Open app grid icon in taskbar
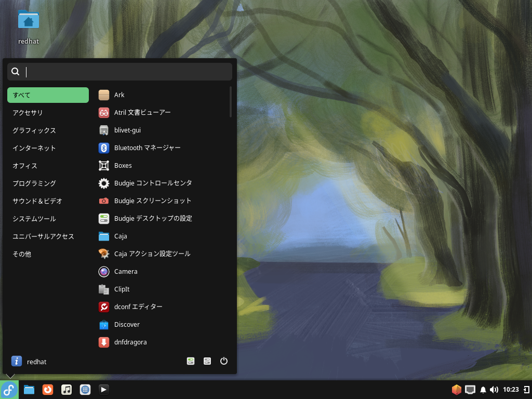 [x=85, y=390]
